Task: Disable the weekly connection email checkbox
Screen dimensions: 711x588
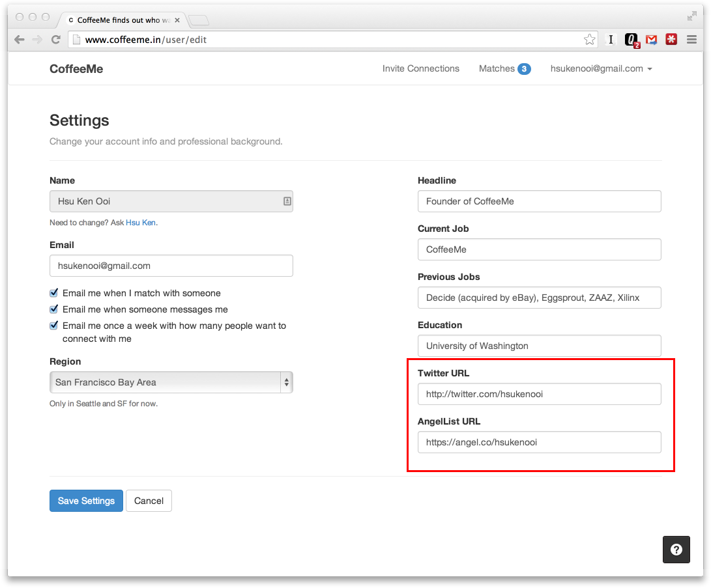Action: (54, 326)
